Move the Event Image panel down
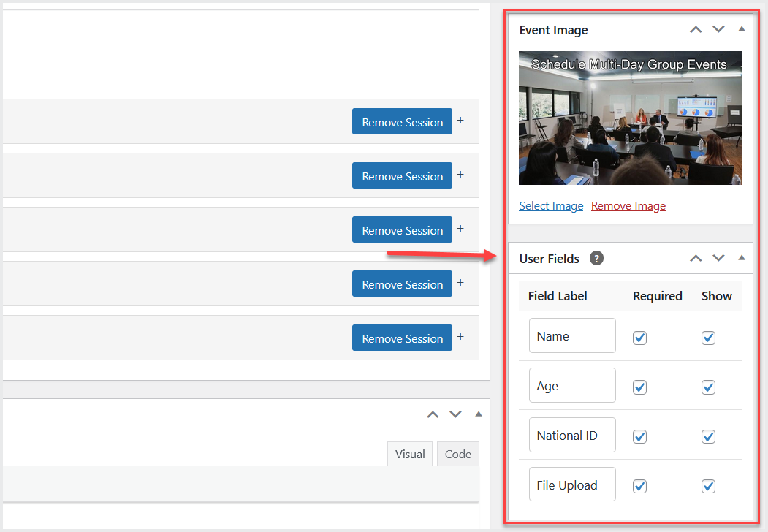 click(x=718, y=30)
